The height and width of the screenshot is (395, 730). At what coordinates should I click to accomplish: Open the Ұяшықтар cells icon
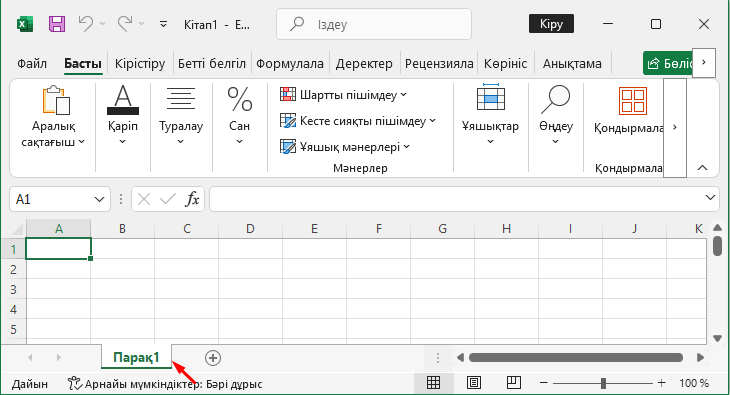tap(491, 97)
